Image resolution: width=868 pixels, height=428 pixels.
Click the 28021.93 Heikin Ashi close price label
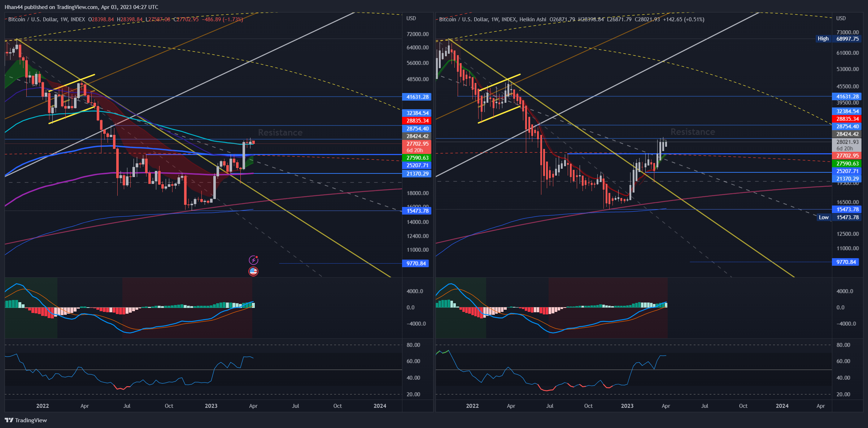[847, 142]
